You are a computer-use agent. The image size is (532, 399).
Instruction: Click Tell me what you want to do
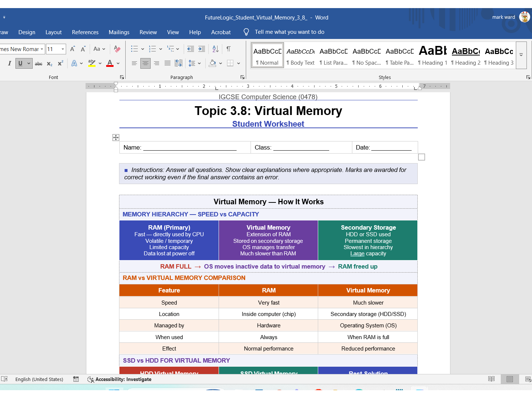290,32
